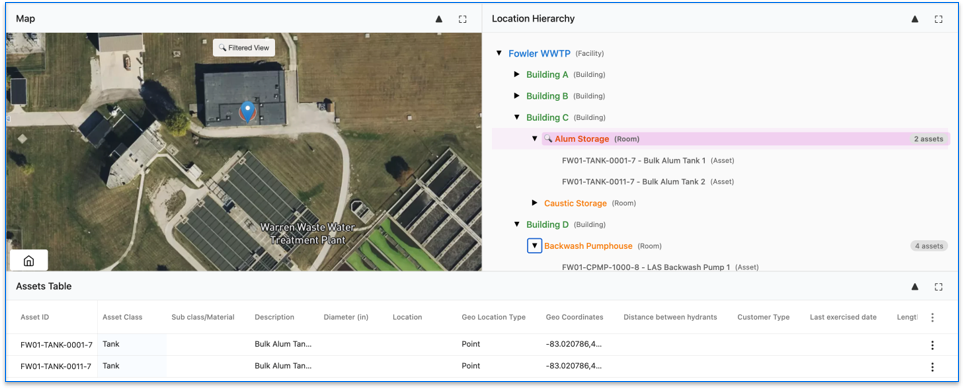Click the Customer Type column header

(763, 317)
